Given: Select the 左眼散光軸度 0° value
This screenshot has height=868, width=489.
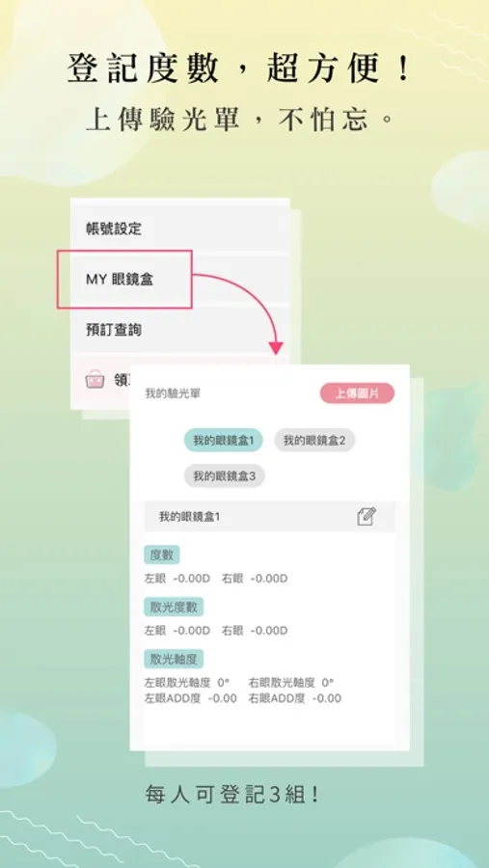Looking at the screenshot, I should click(x=186, y=682).
